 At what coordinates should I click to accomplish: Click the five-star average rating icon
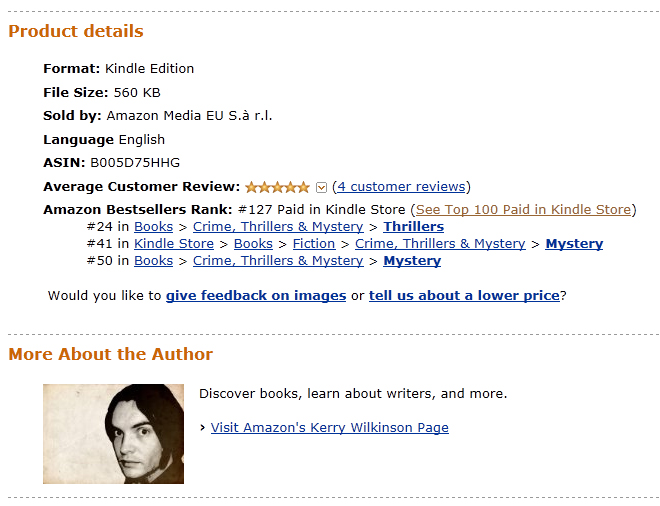point(277,187)
